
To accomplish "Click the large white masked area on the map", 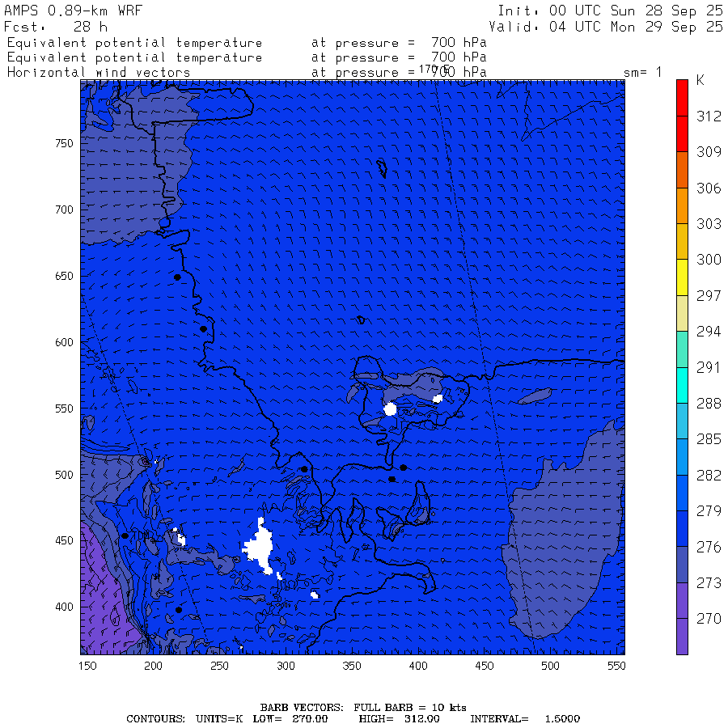I will (260, 547).
